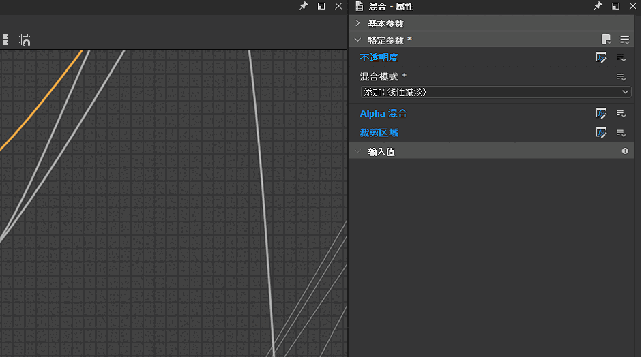The height and width of the screenshot is (357, 644).
Task: Pin the graph view panel
Action: (304, 6)
